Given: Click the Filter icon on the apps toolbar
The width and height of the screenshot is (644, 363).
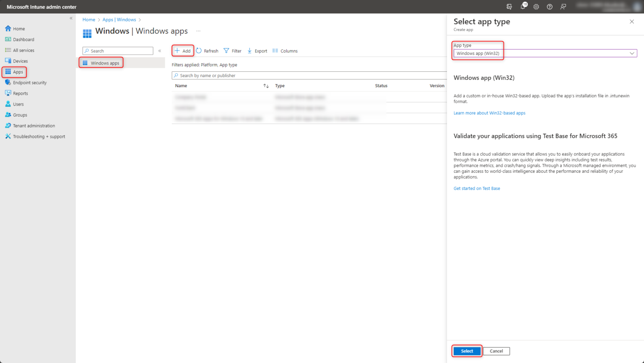Looking at the screenshot, I should [232, 50].
